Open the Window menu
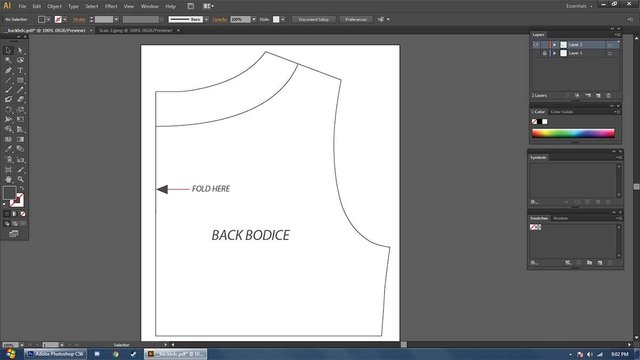 pyautogui.click(x=149, y=6)
